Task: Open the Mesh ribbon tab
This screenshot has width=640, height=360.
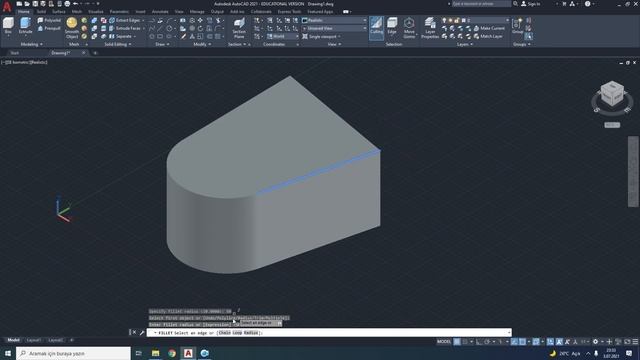Action: pos(77,12)
